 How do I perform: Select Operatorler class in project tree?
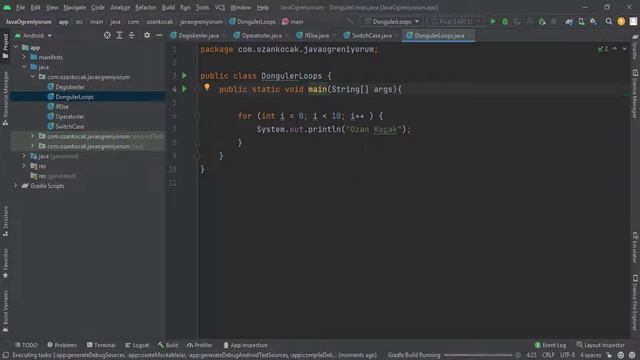pyautogui.click(x=69, y=116)
